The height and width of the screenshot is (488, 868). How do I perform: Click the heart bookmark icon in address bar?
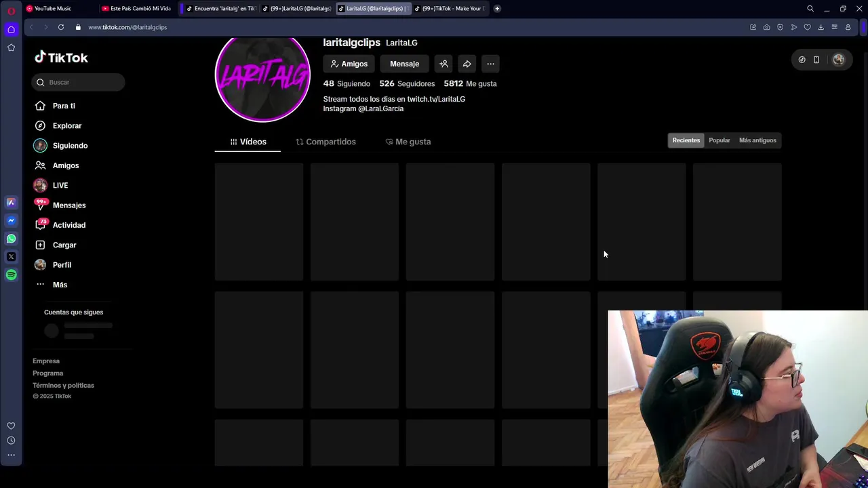click(x=807, y=27)
